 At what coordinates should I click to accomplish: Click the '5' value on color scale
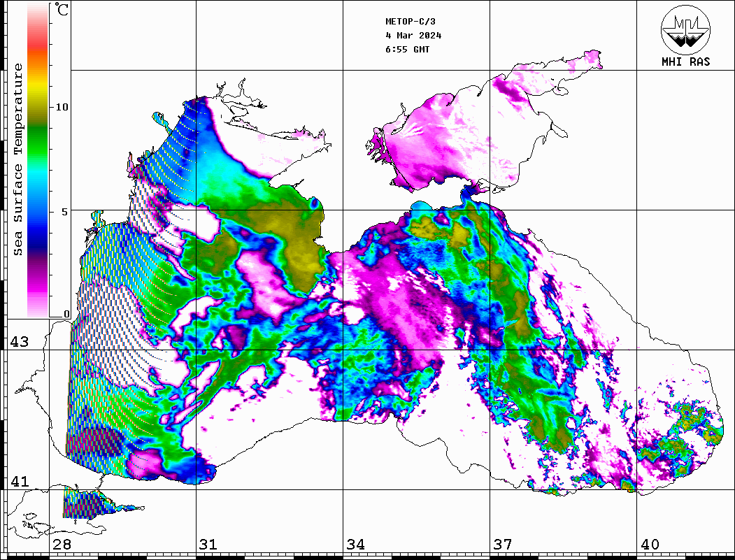pos(65,212)
